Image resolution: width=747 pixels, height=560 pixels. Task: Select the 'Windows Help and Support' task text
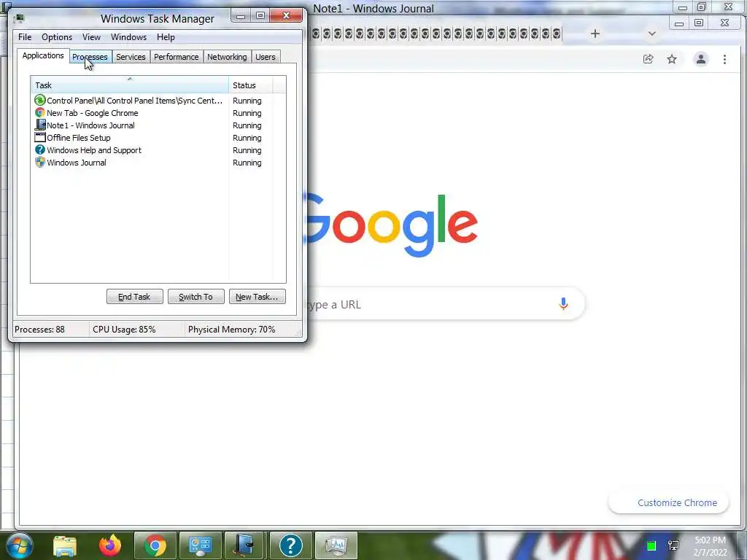tap(94, 150)
